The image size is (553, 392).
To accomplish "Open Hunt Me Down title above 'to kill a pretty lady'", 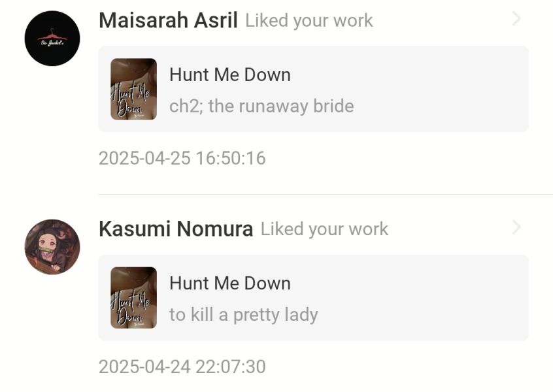I will point(229,283).
